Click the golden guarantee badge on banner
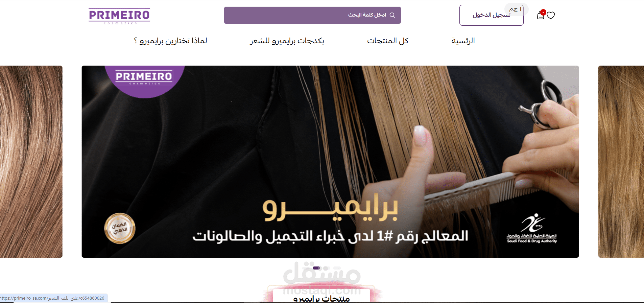The height and width of the screenshot is (303, 644). pos(120,228)
